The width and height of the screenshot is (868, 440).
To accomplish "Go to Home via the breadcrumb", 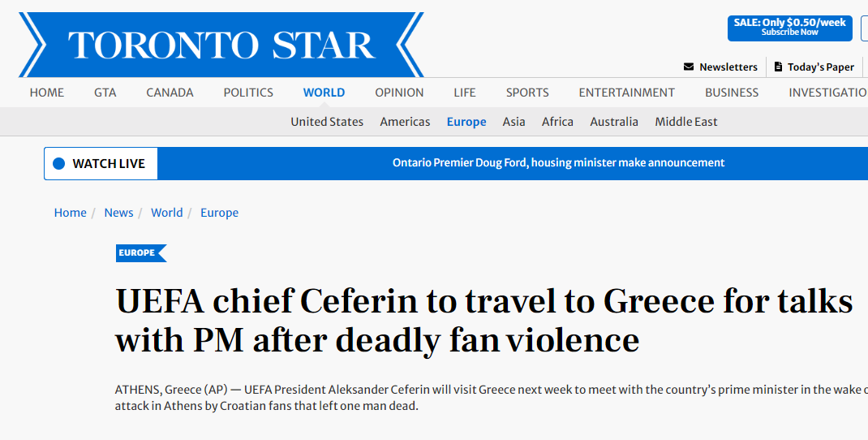I will point(70,213).
